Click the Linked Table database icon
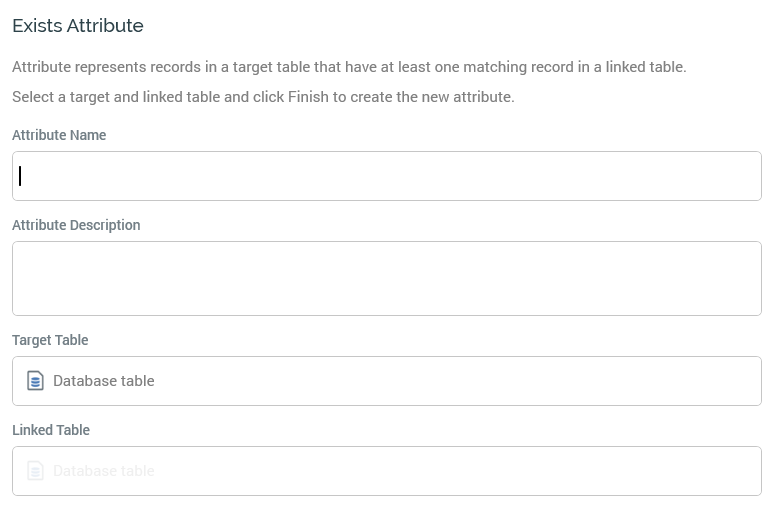 coord(35,471)
